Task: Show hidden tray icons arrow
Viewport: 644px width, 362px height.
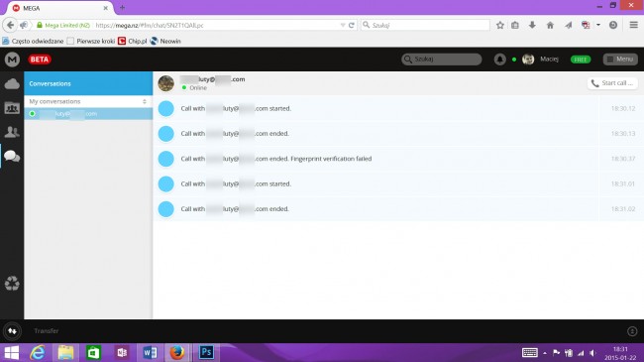Action: 545,353
